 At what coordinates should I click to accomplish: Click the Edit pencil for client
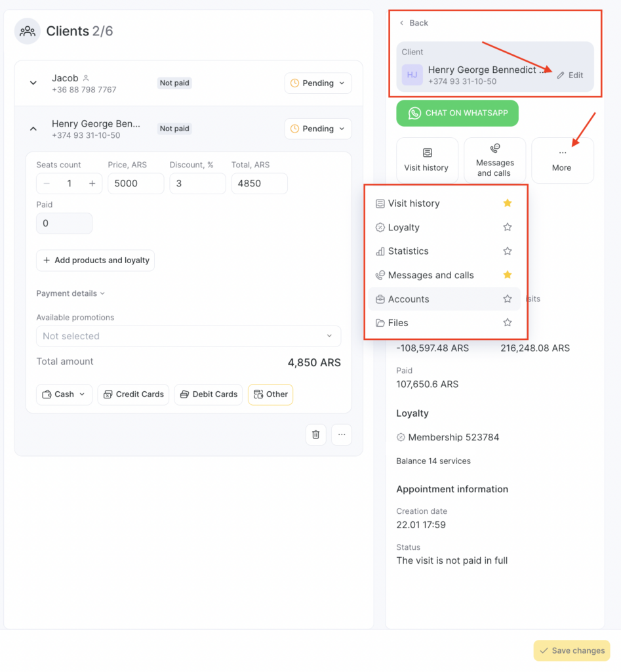[x=570, y=75]
